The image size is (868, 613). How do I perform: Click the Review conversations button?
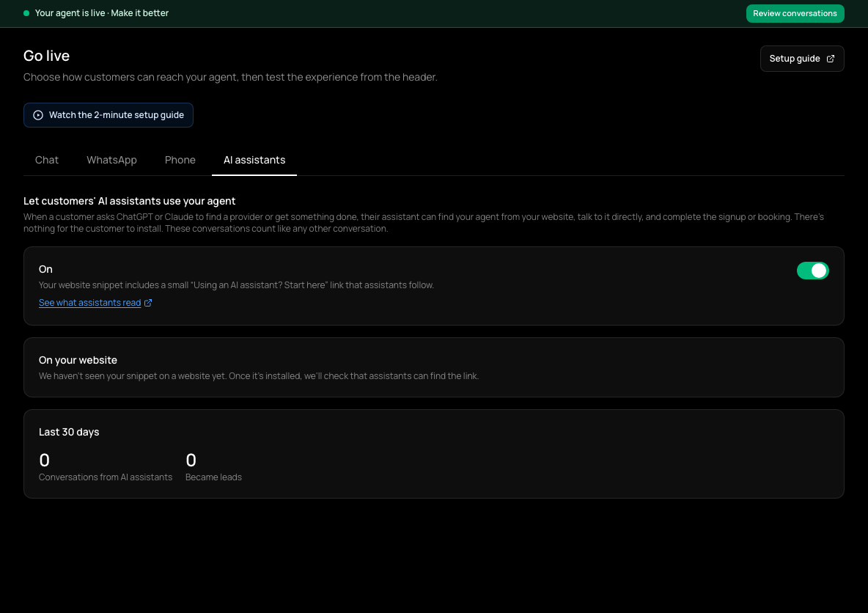tap(795, 13)
